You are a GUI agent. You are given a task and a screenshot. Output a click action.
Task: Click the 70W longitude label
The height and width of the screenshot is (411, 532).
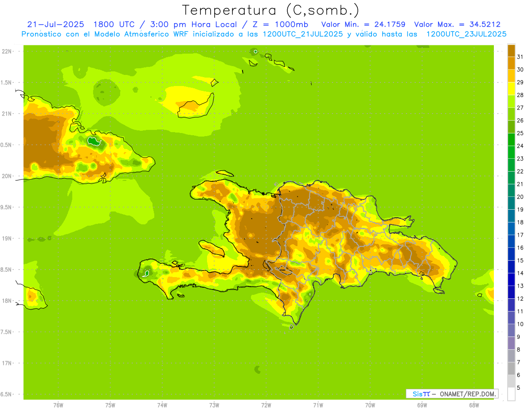[370, 405]
